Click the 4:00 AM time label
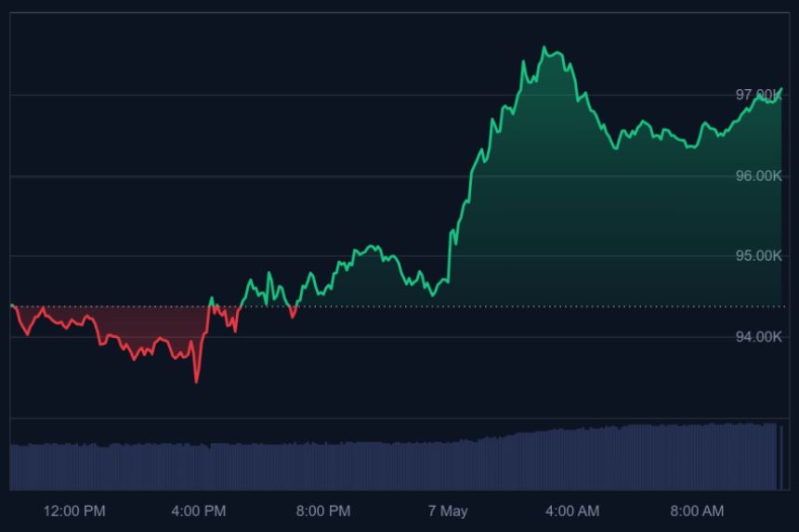The width and height of the screenshot is (799, 532). [x=572, y=511]
